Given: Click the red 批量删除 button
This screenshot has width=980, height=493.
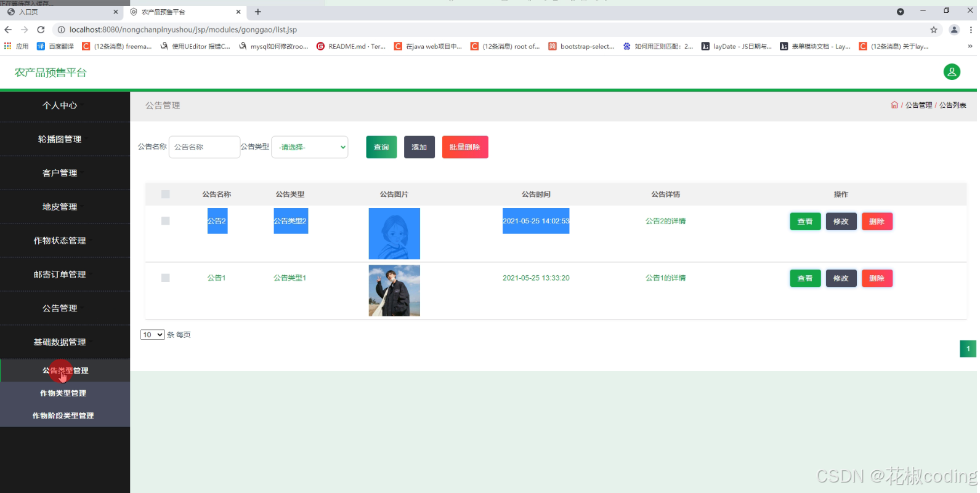Looking at the screenshot, I should click(x=465, y=147).
